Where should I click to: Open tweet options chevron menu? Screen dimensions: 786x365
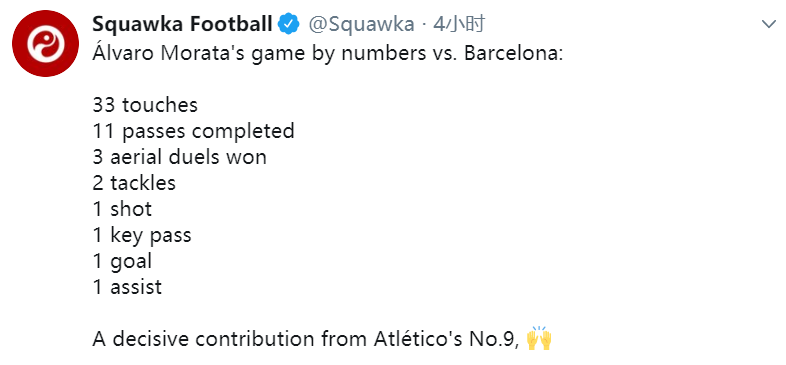point(768,25)
